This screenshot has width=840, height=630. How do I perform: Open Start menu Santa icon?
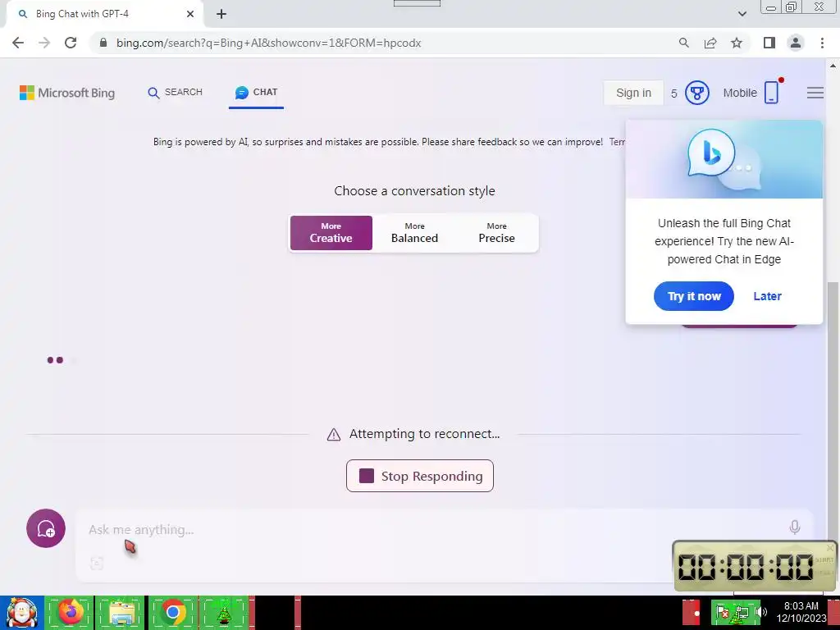point(21,613)
